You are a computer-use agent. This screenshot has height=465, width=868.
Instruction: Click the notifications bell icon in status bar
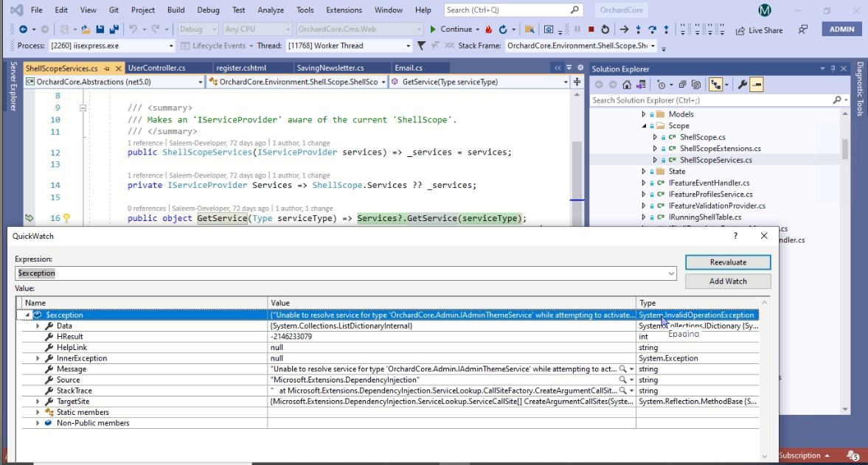(x=853, y=455)
